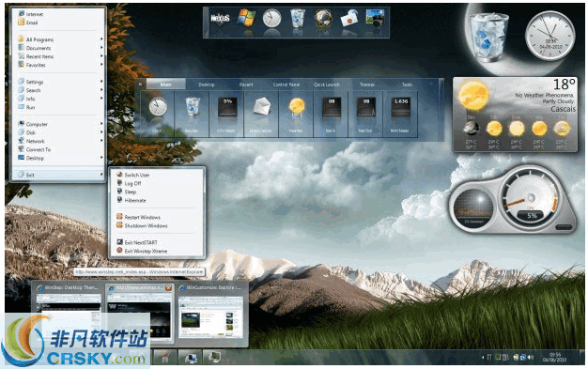This screenshot has height=369, width=588.
Task: Click the clock icon in the Nexus dock
Action: point(271,19)
